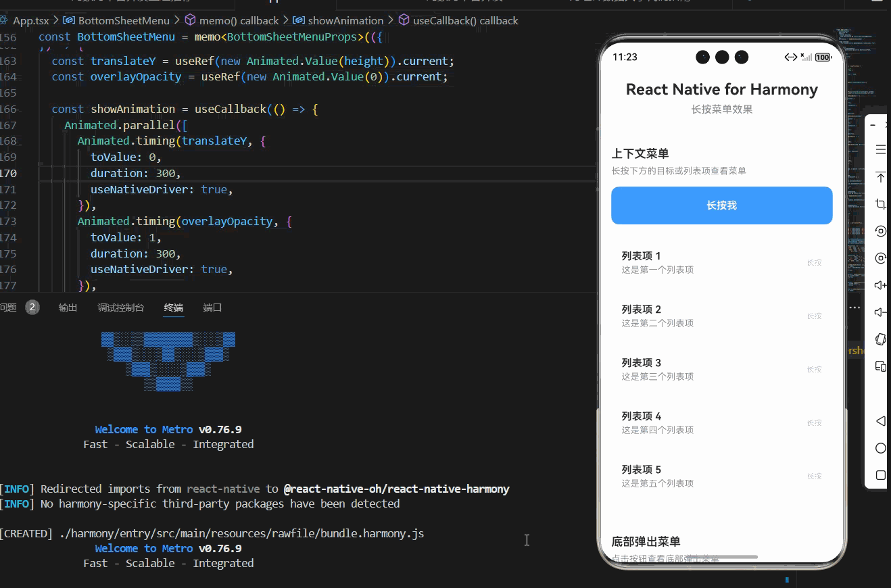Tap 列表项 2 in the phone list
The height and width of the screenshot is (588, 891).
[x=721, y=316]
